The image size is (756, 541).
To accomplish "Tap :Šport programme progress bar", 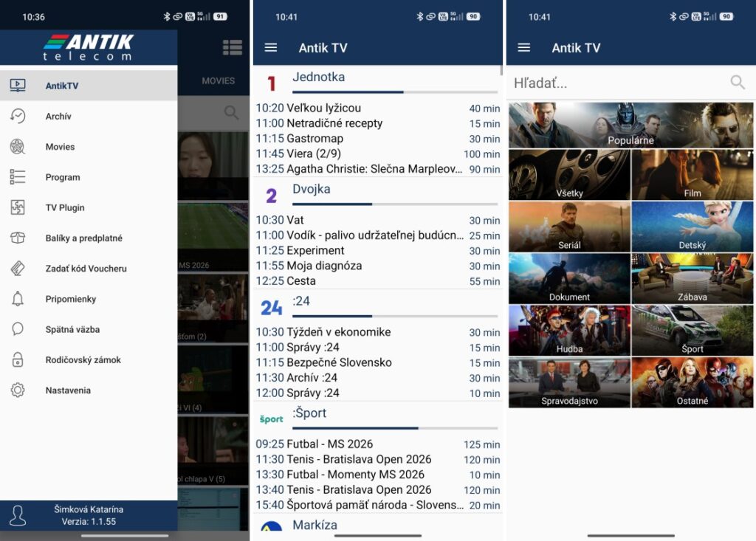I will tap(395, 427).
